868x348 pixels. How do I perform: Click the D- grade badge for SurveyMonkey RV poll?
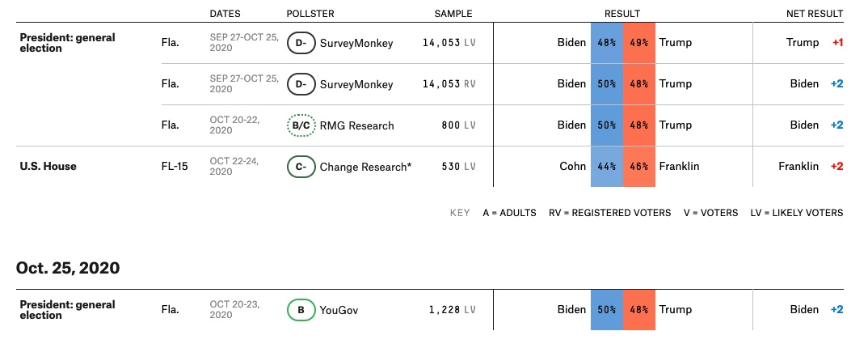[301, 84]
